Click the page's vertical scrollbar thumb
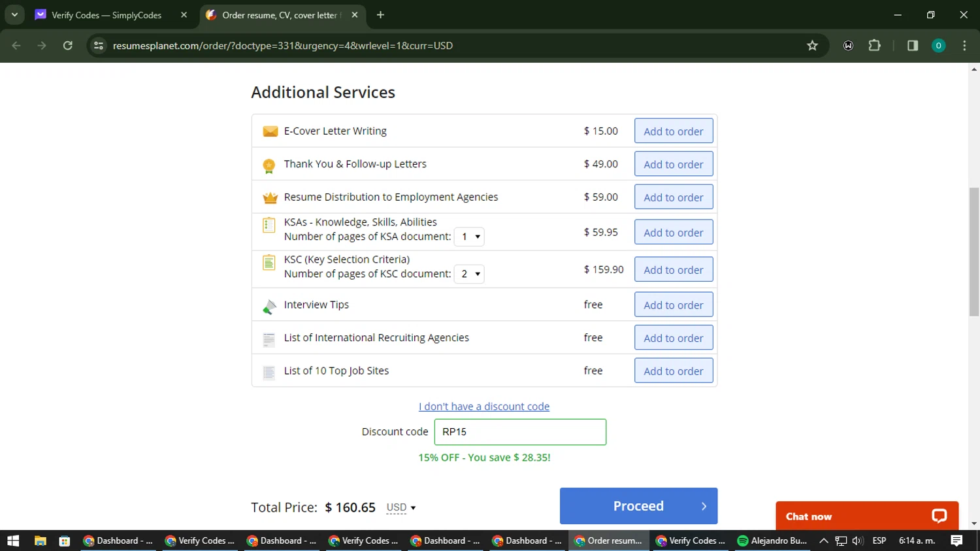The width and height of the screenshot is (980, 551). (x=974, y=252)
